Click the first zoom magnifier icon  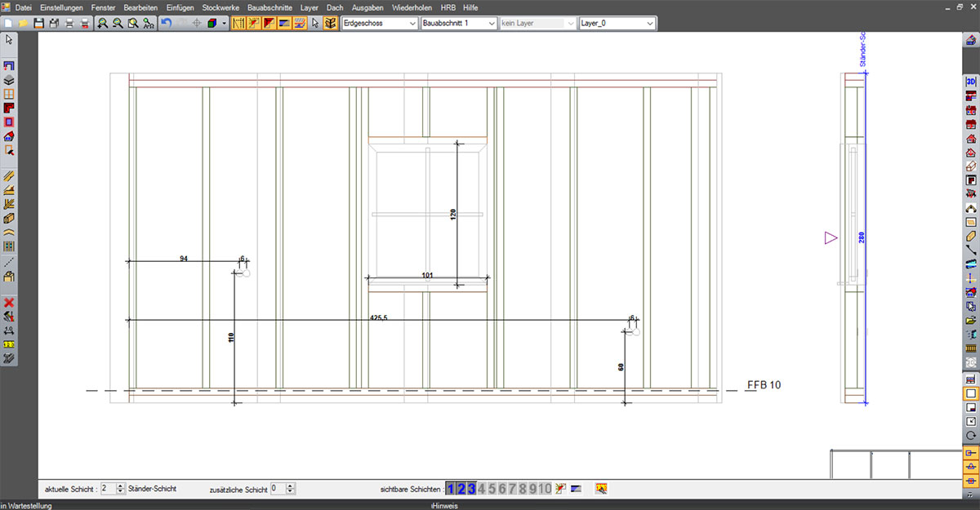(x=102, y=24)
